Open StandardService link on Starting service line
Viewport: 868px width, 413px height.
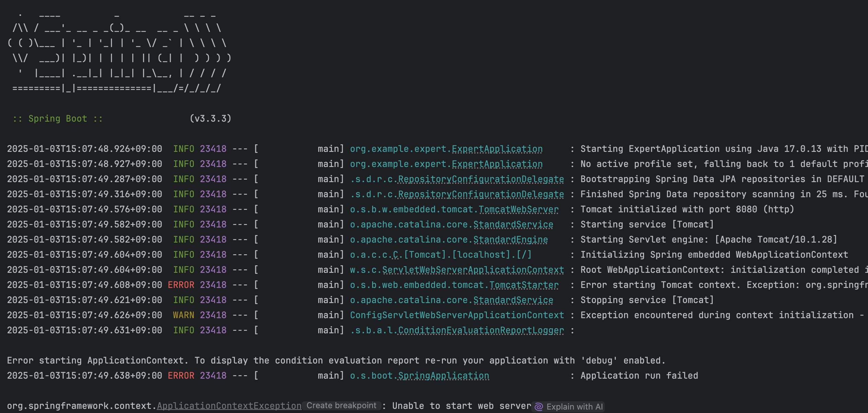(x=513, y=224)
